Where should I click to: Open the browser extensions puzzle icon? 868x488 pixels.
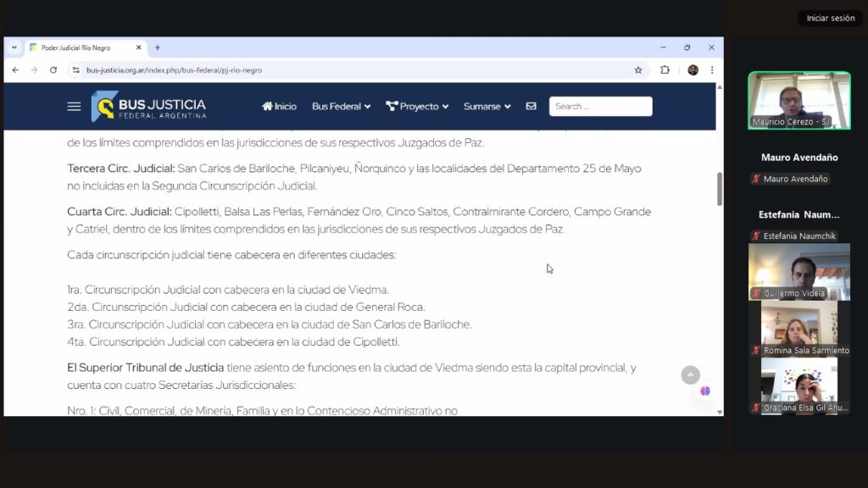[x=665, y=70]
